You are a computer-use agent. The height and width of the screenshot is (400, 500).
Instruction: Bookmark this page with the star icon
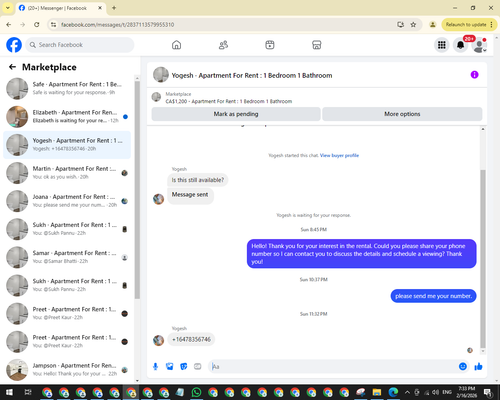click(x=413, y=25)
